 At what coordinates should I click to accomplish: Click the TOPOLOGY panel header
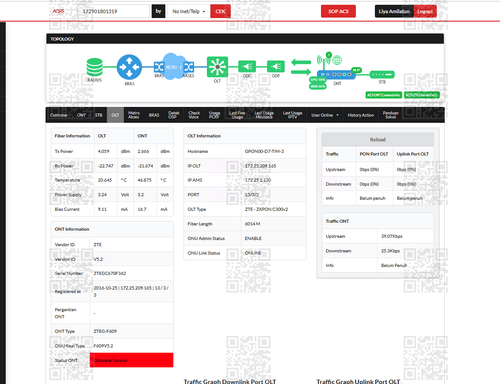tap(245, 39)
